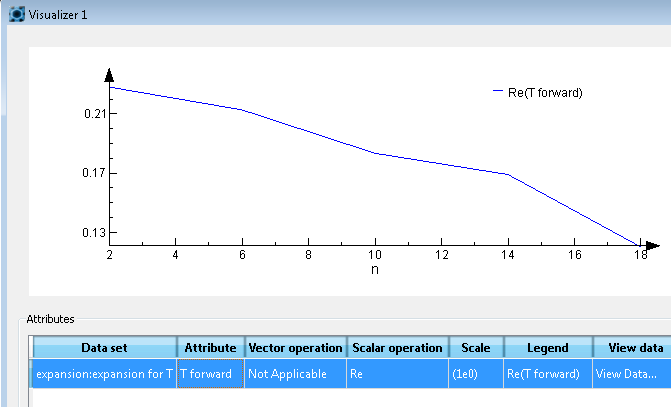This screenshot has width=671, height=407.
Task: Click the blue legend line marker
Action: pyautogui.click(x=498, y=91)
